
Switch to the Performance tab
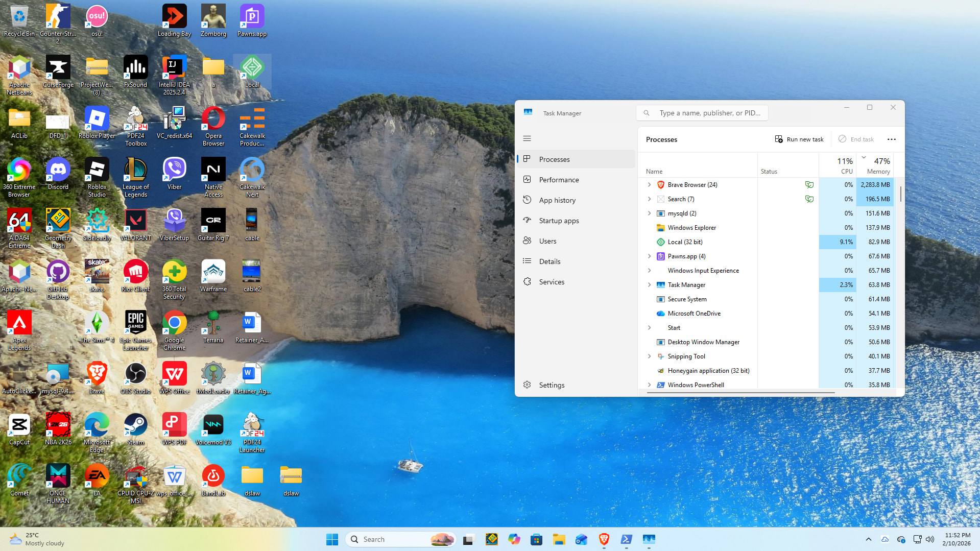pyautogui.click(x=576, y=180)
